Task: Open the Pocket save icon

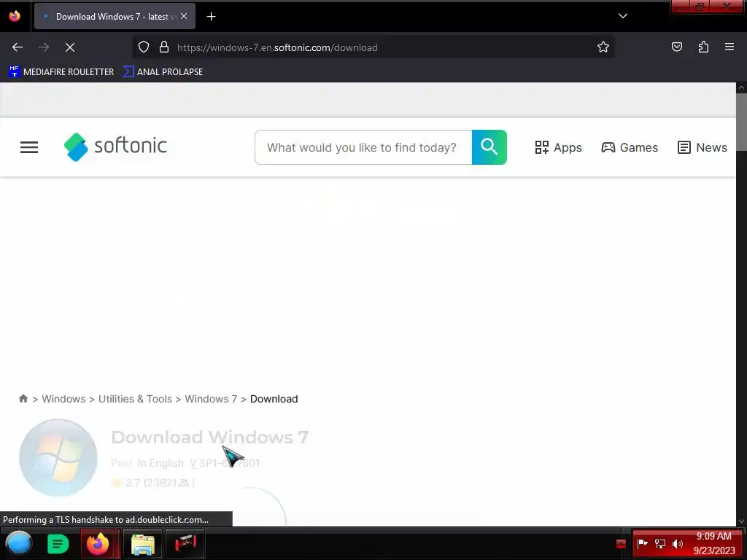Action: (x=676, y=47)
